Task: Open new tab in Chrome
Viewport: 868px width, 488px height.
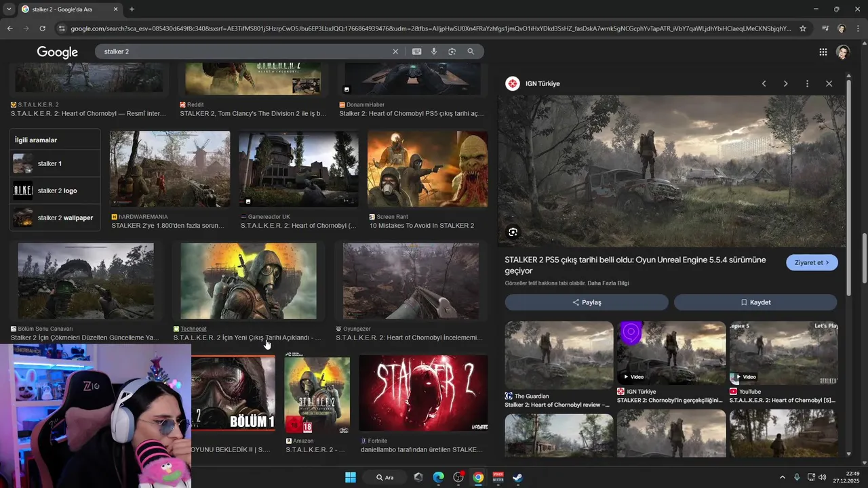Action: (x=132, y=9)
